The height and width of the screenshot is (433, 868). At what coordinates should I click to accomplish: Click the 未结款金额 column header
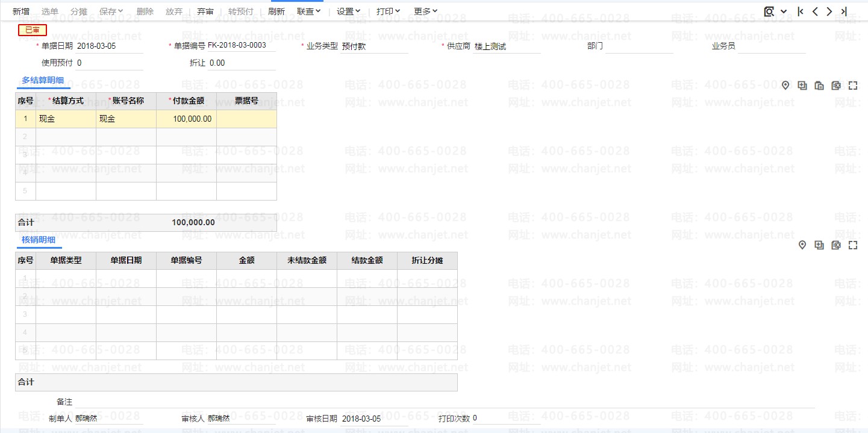pos(307,261)
